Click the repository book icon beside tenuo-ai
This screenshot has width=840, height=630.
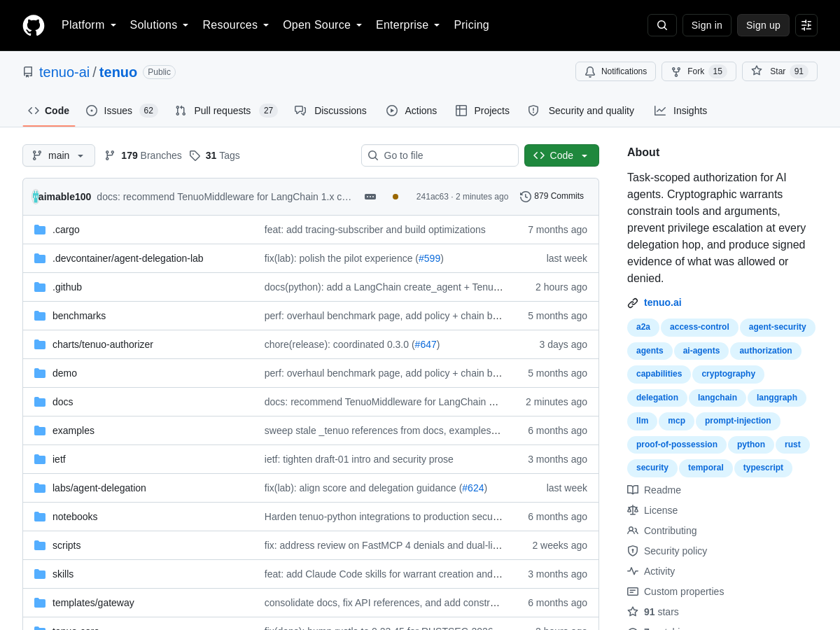coord(28,72)
